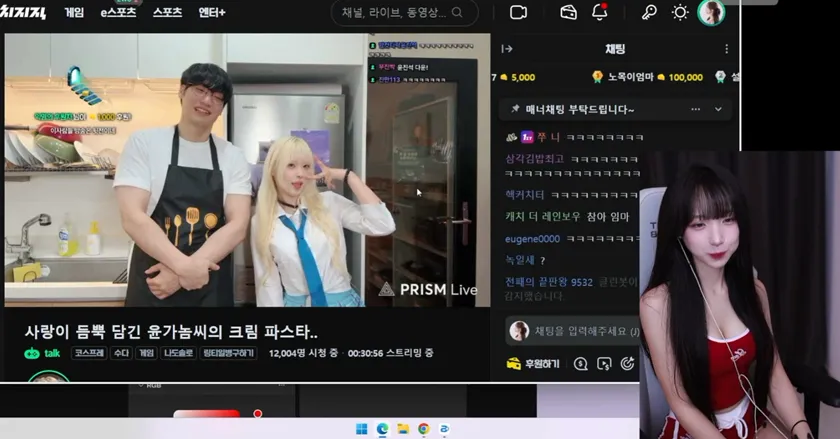Click the Chzzk logo to go home
The width and height of the screenshot is (840, 439).
click(22, 12)
